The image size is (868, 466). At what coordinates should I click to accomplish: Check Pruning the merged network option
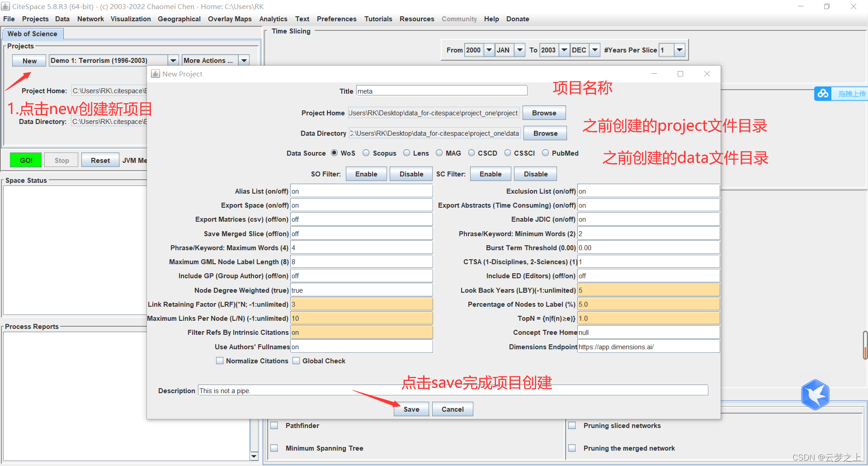(x=572, y=448)
